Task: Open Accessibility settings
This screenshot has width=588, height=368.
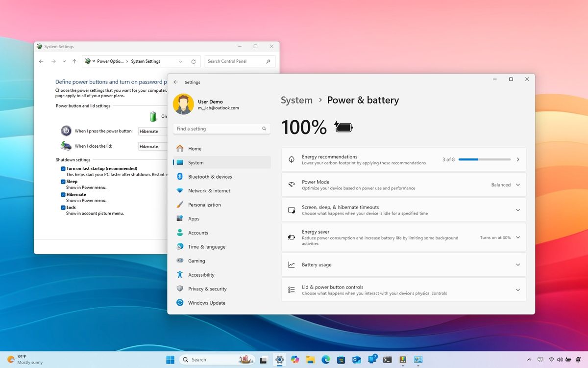Action: 201,275
